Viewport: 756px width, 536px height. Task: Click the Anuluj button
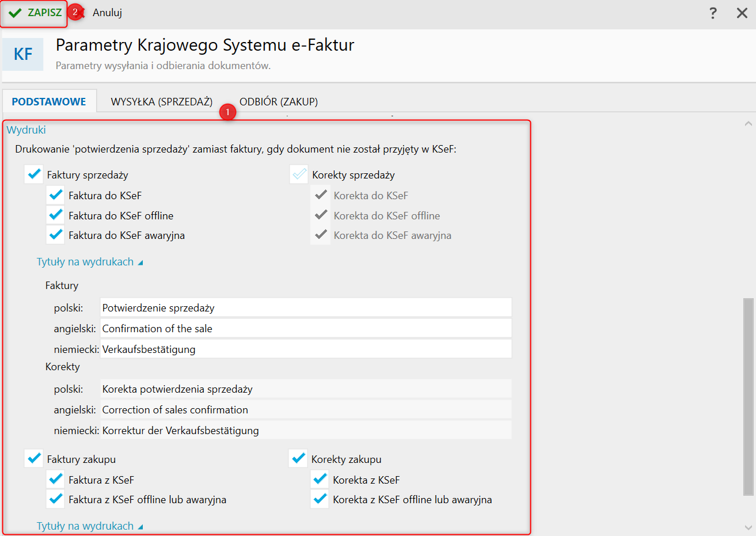tap(107, 13)
